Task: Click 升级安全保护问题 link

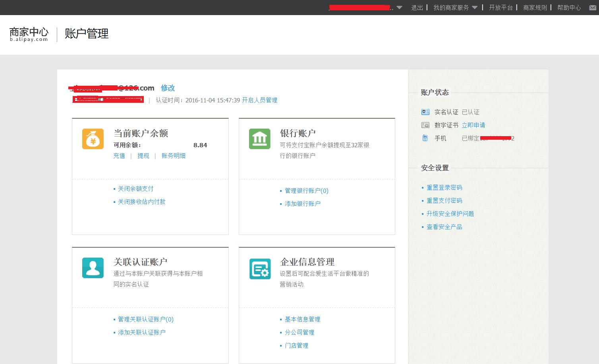Action: click(x=450, y=214)
